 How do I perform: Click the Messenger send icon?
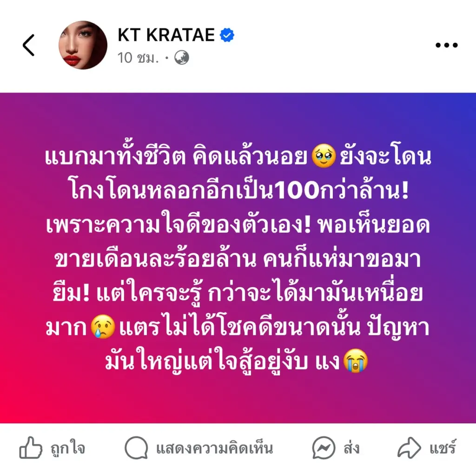point(324,448)
